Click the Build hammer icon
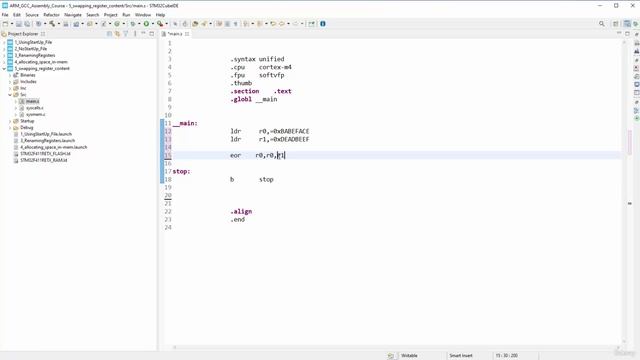 (52, 24)
